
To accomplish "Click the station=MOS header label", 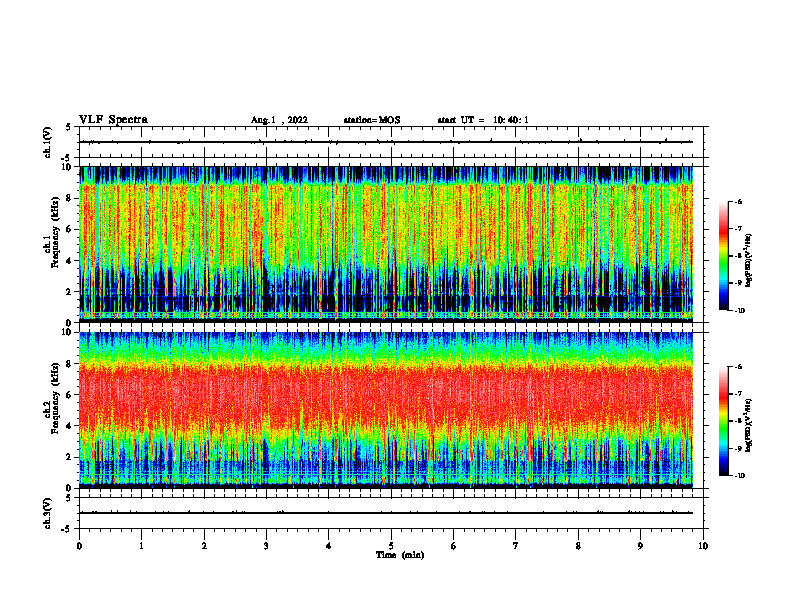I will pyautogui.click(x=372, y=120).
